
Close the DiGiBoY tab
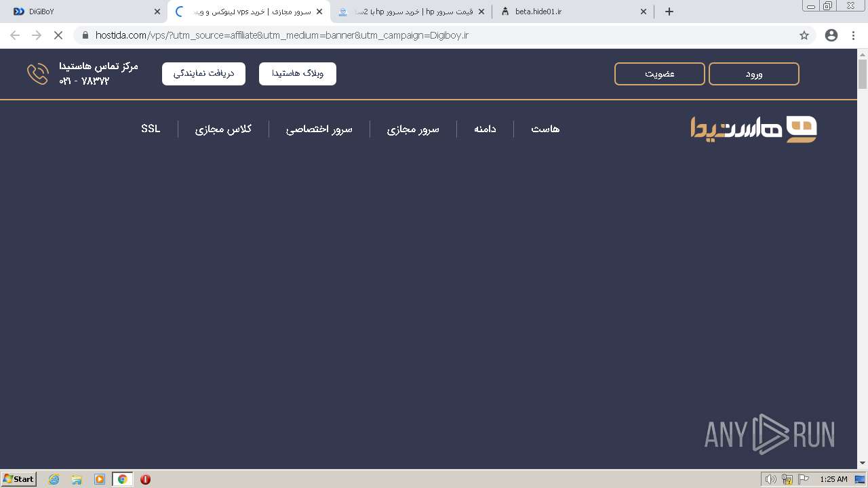[157, 12]
